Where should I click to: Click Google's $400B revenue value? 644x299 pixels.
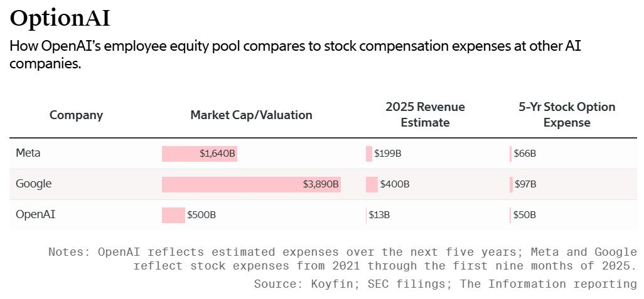(395, 184)
